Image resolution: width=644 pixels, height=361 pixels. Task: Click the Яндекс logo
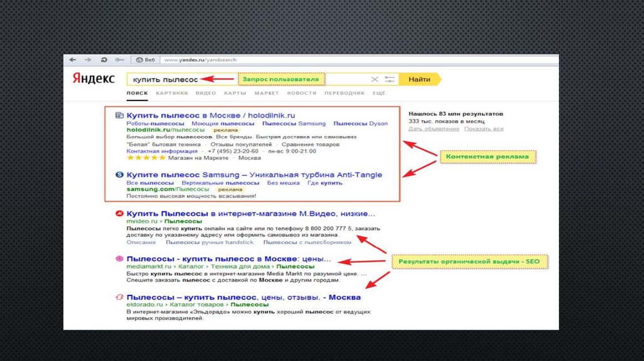(93, 79)
